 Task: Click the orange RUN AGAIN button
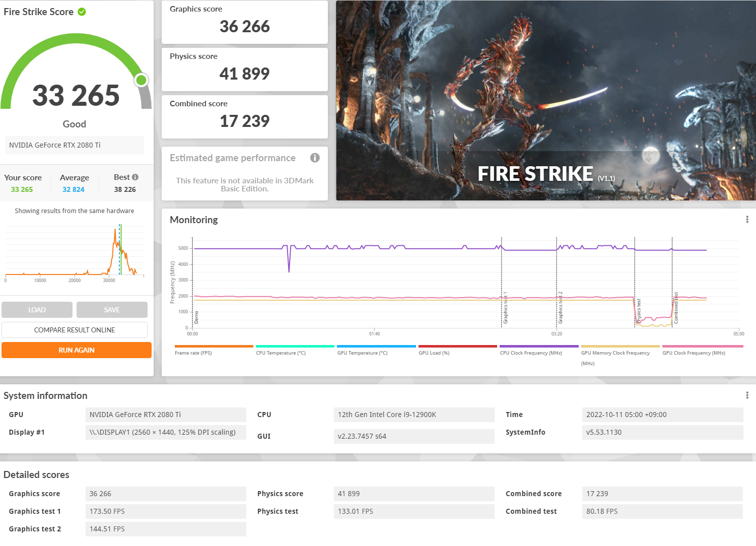tap(77, 350)
